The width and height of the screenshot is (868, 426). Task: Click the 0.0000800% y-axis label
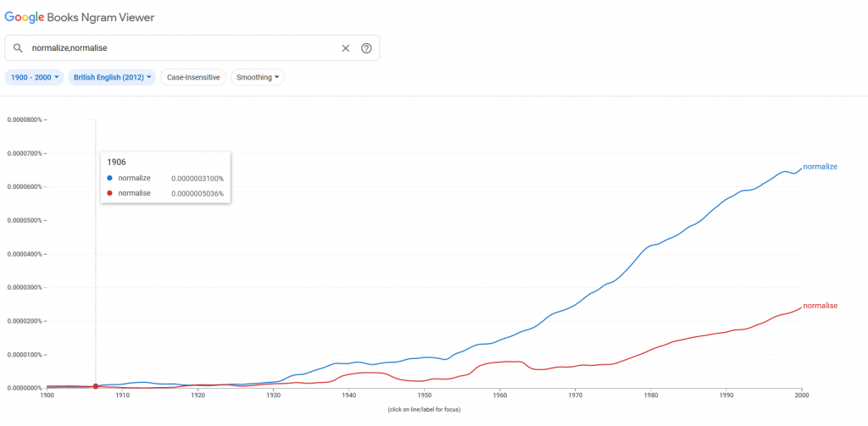coord(24,119)
